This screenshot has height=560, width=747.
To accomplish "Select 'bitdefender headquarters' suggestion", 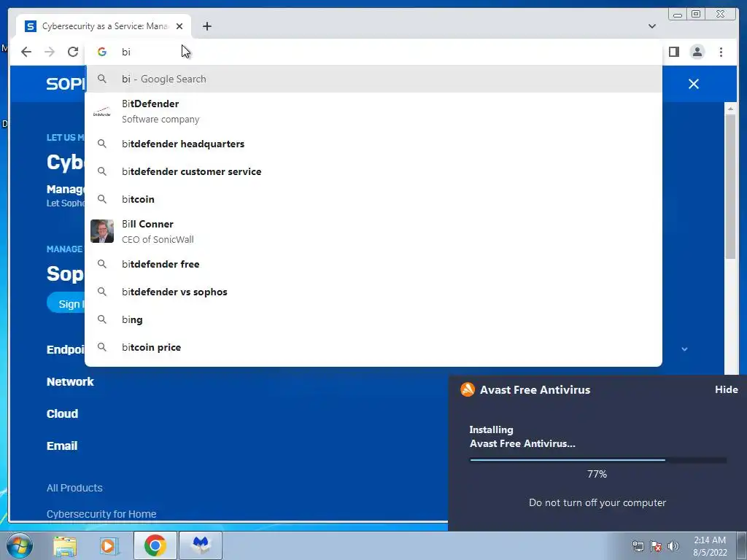I will [x=373, y=144].
